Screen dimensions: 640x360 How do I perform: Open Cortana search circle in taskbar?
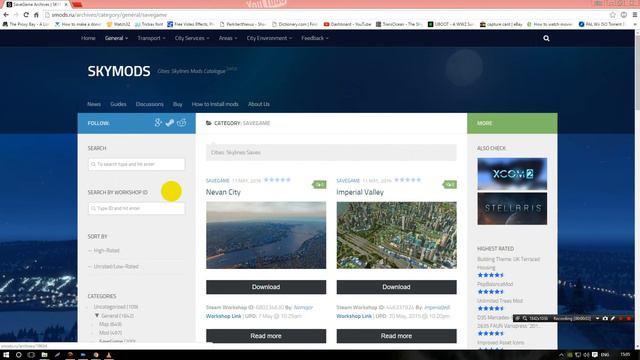pos(18,355)
